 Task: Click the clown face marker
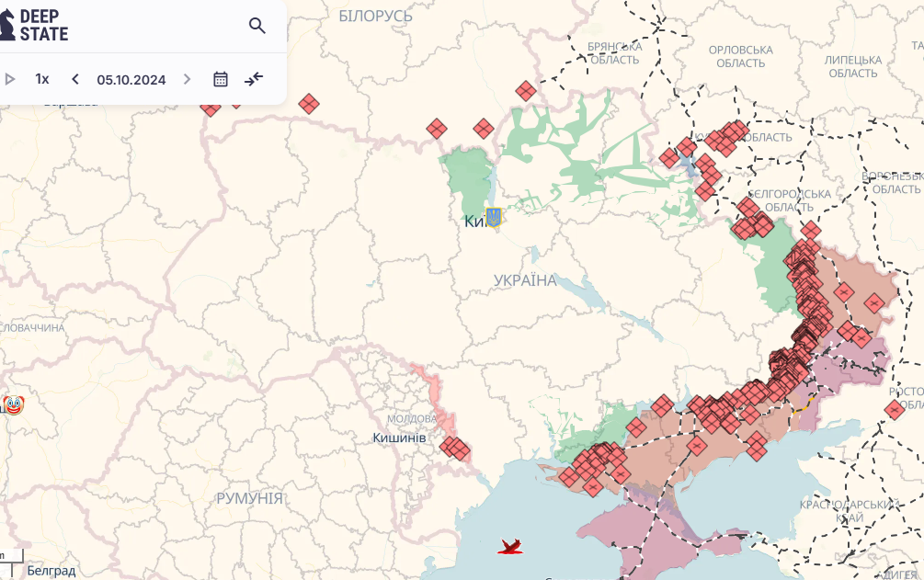[x=13, y=404]
